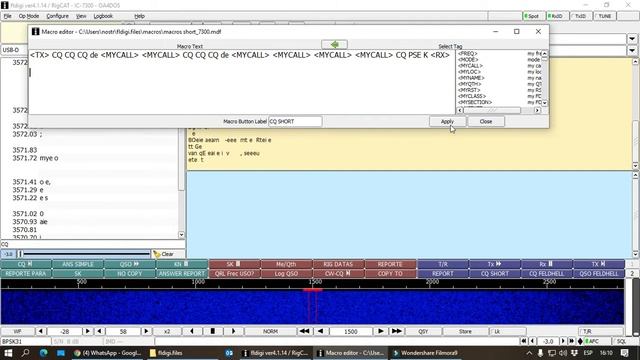640x360 pixels.
Task: Open Outlook icon in the taskbar
Action: pos(229,353)
